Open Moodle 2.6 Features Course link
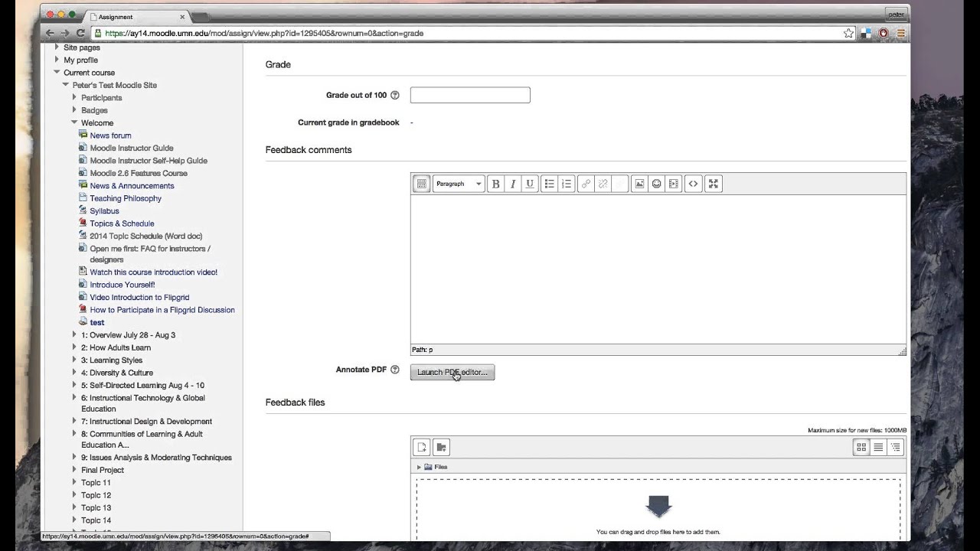The width and height of the screenshot is (980, 551). click(x=139, y=173)
